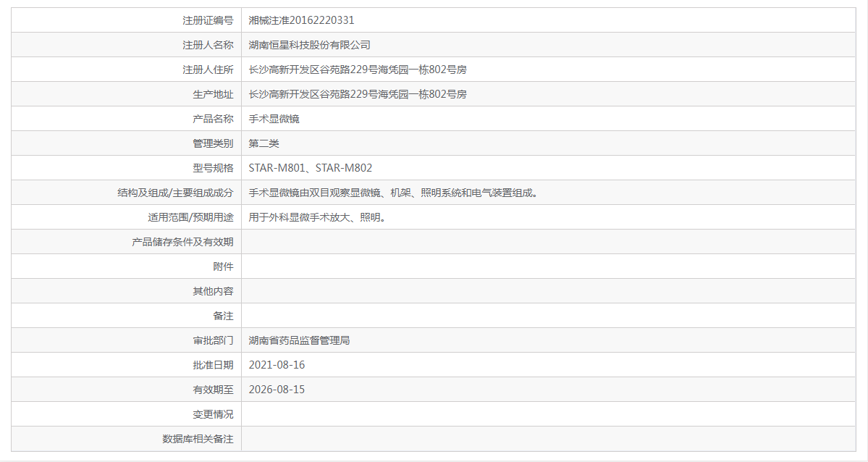Click the registration number 湘械注准20162220331
The width and height of the screenshot is (868, 462).
[301, 20]
